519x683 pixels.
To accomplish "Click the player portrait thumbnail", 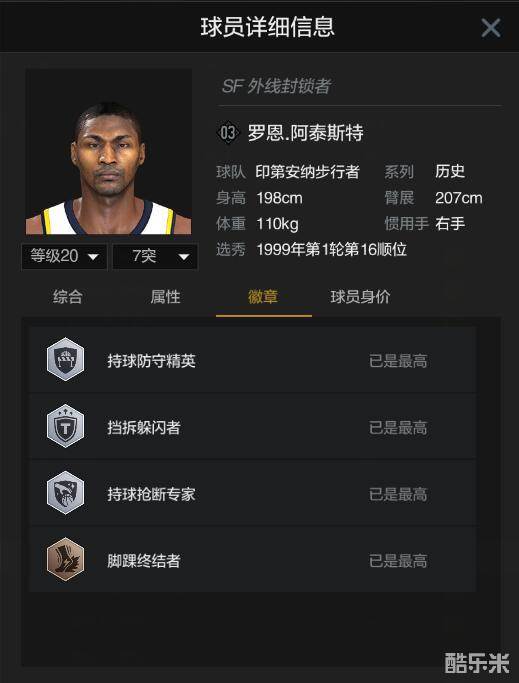I will (109, 152).
